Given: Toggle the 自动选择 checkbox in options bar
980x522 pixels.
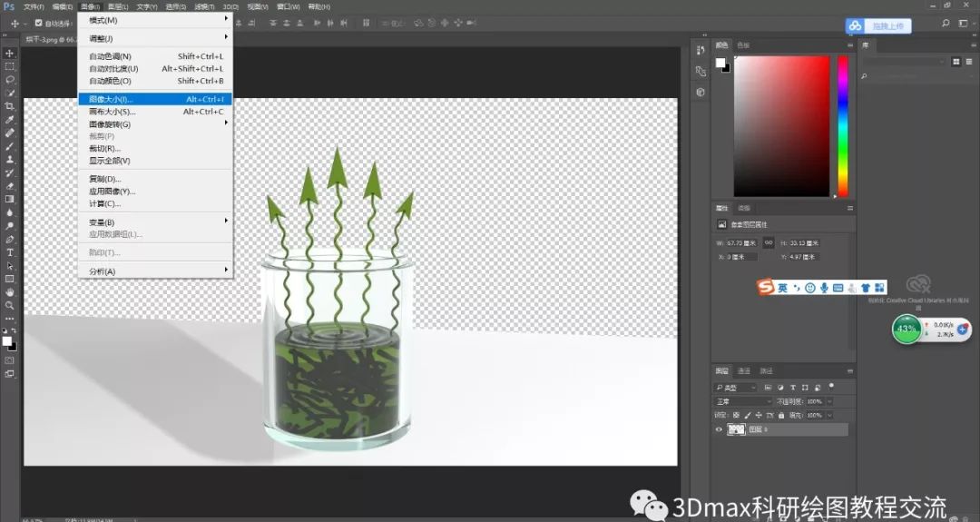Looking at the screenshot, I should pos(38,24).
